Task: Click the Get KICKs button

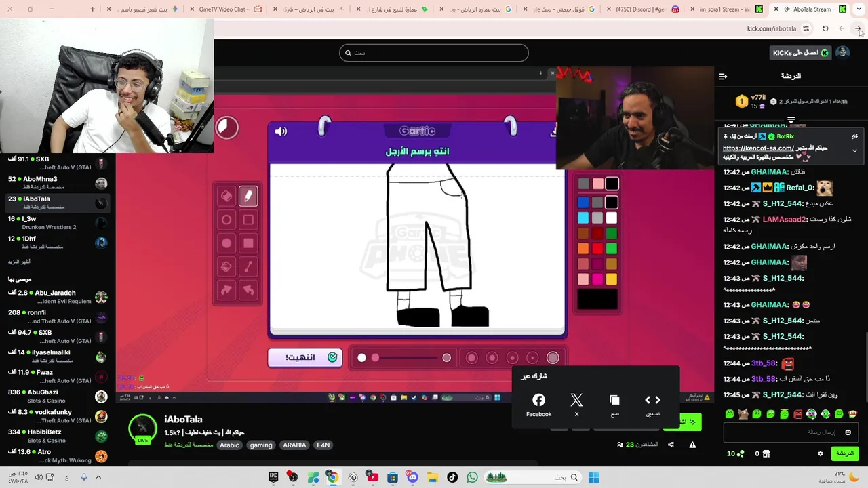Action: [x=802, y=53]
